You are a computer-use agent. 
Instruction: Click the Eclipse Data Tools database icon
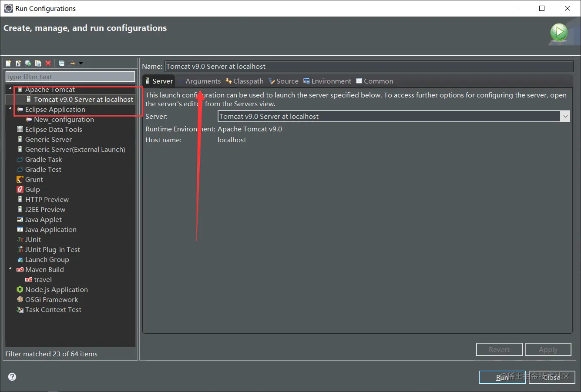point(20,129)
